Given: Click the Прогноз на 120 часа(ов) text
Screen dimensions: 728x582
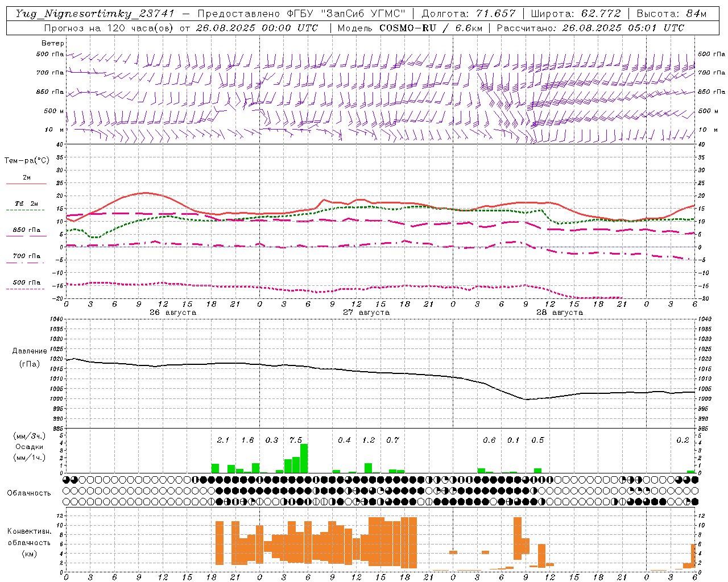Looking at the screenshot, I should click(x=109, y=28).
